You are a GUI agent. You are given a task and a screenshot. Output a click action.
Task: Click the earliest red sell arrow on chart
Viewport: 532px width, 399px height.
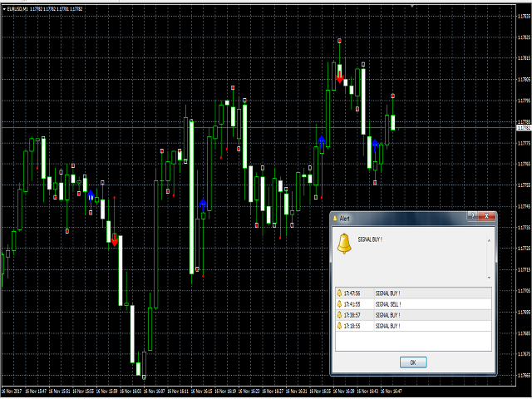[x=114, y=240]
